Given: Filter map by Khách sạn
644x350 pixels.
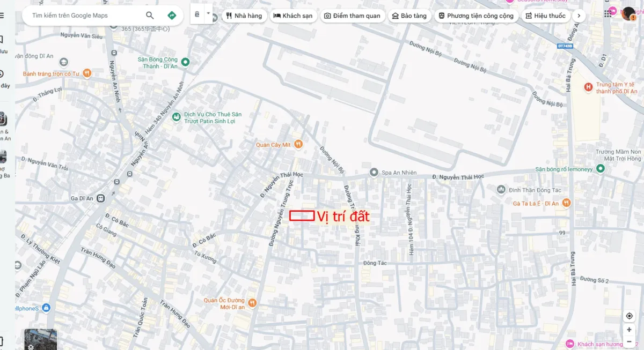Looking at the screenshot, I should pyautogui.click(x=293, y=16).
